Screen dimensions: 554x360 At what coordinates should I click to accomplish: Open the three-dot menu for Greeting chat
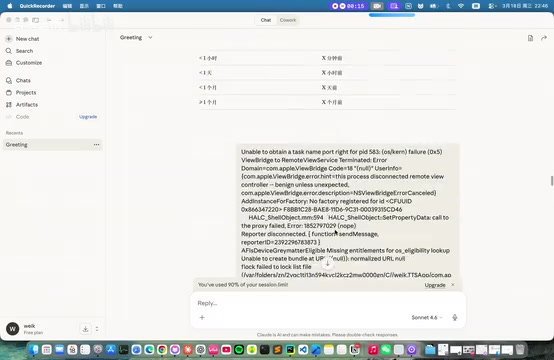(x=96, y=144)
